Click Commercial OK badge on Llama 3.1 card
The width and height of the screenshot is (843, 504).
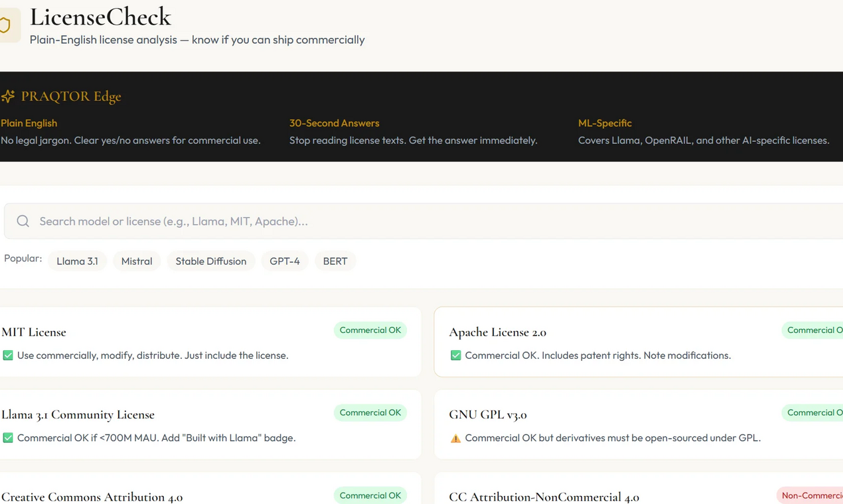coord(370,412)
